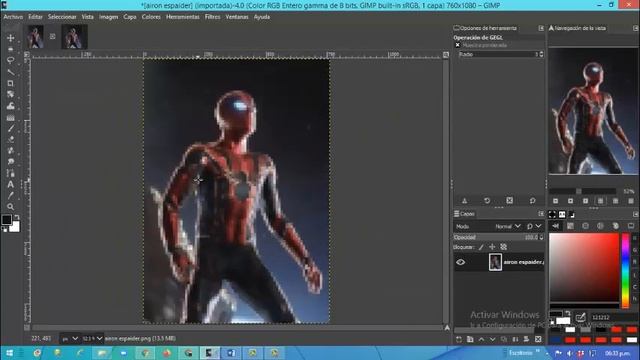The image size is (640, 360).
Task: Pick the blue swatch in color history
Action: [556, 340]
